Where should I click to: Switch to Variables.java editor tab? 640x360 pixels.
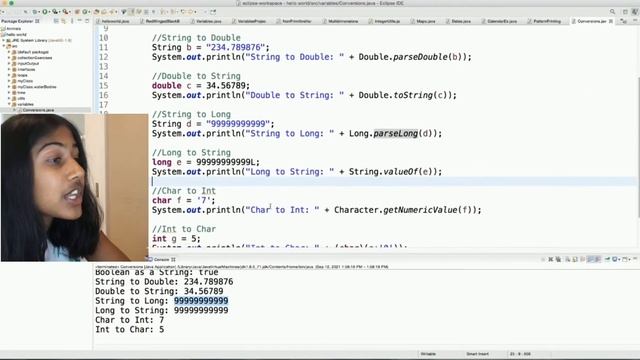209,21
